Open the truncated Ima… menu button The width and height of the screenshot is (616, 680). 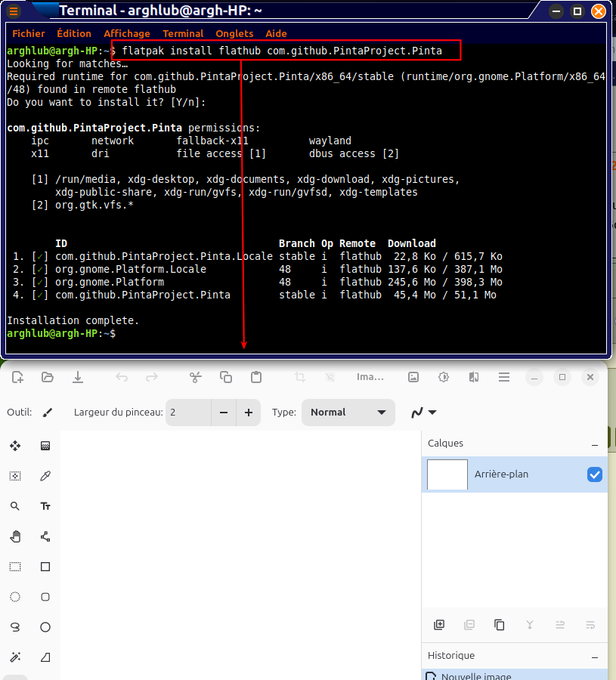coord(370,377)
